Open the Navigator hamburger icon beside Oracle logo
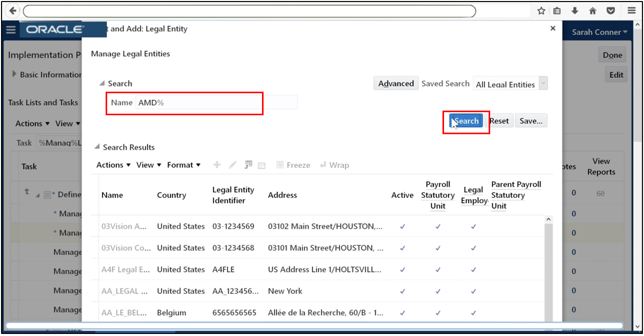Screen dimensions: 644x336 tap(11, 29)
